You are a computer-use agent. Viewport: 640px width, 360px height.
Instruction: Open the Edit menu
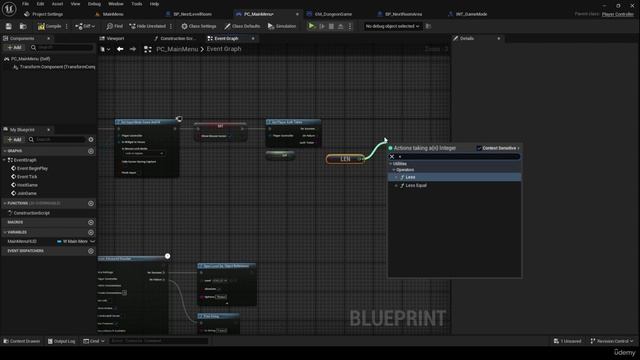pyautogui.click(x=40, y=4)
